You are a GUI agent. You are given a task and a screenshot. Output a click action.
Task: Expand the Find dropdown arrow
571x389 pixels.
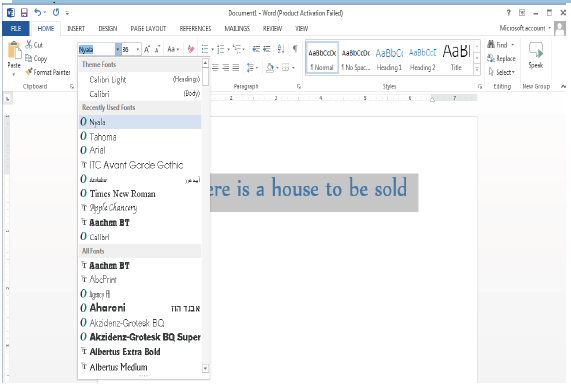[513, 45]
